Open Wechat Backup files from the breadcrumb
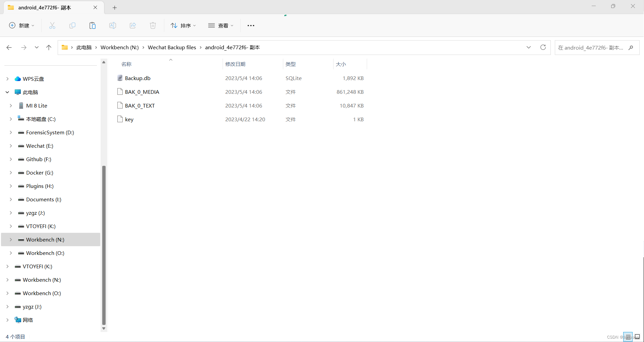 click(172, 47)
